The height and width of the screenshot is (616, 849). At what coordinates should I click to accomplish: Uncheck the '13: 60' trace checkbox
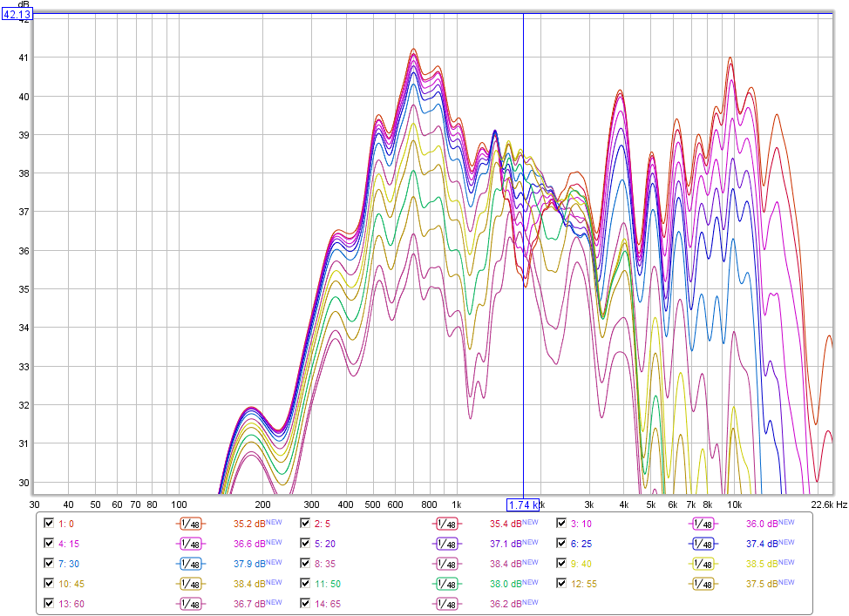49,603
